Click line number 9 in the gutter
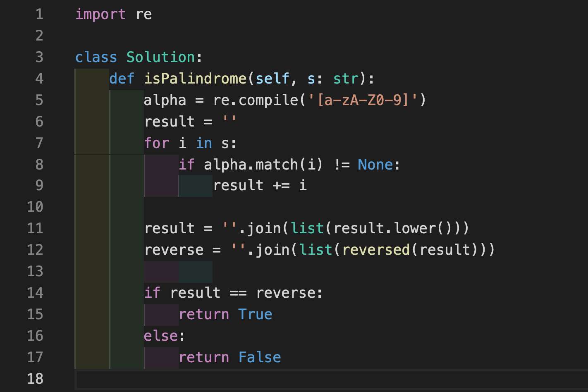The image size is (588, 392). coord(39,185)
